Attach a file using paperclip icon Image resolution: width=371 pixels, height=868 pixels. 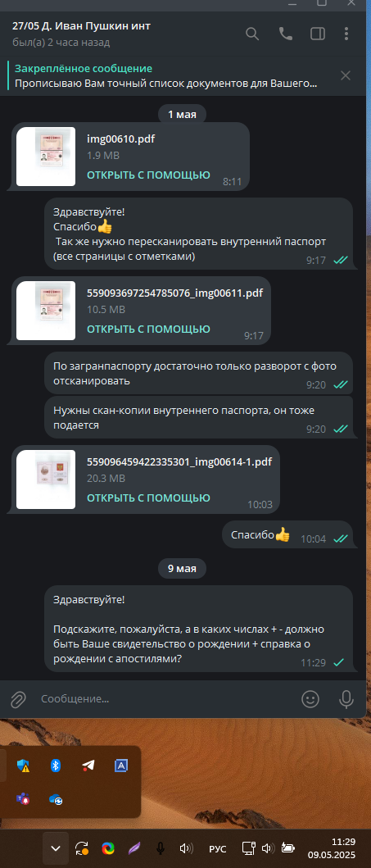(x=18, y=699)
